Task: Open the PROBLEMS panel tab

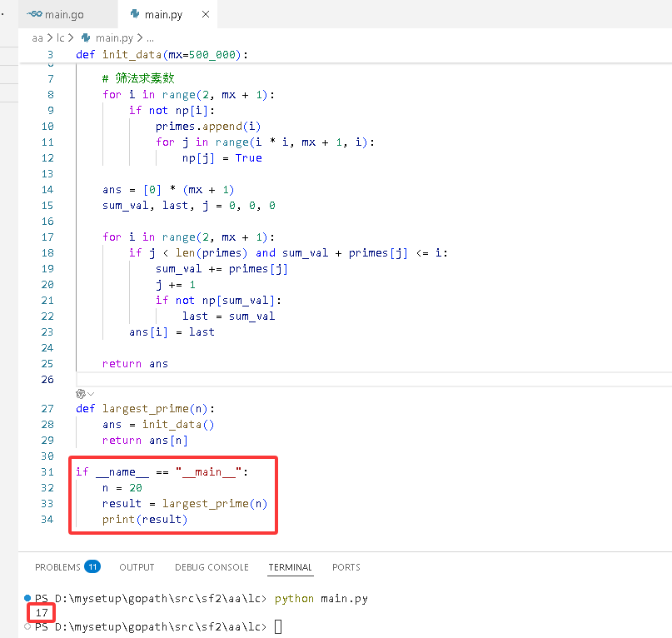Action: tap(57, 567)
